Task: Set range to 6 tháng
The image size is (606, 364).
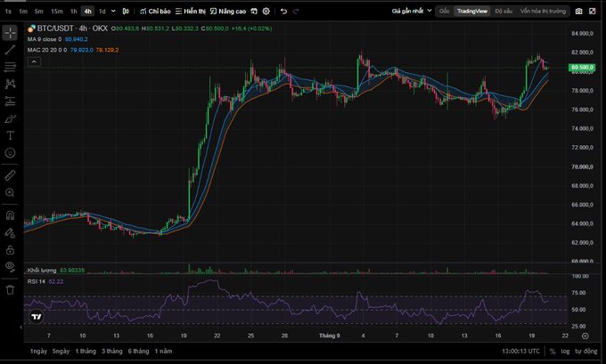Action: 138,351
